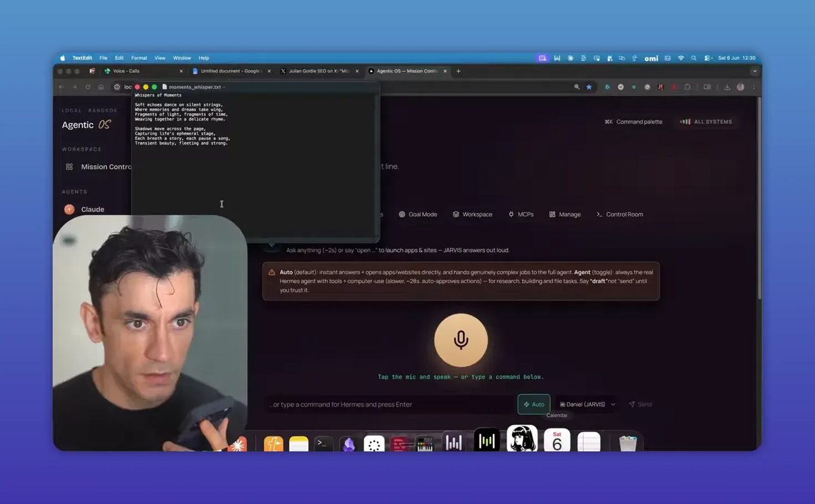This screenshot has width=815, height=504.
Task: Open the Control Room terminal section
Action: tap(620, 214)
